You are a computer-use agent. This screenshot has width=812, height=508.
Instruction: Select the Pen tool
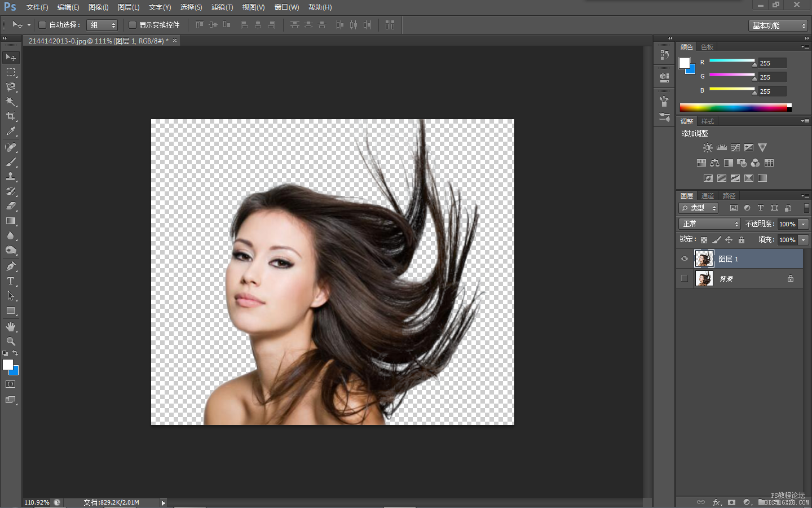[11, 266]
